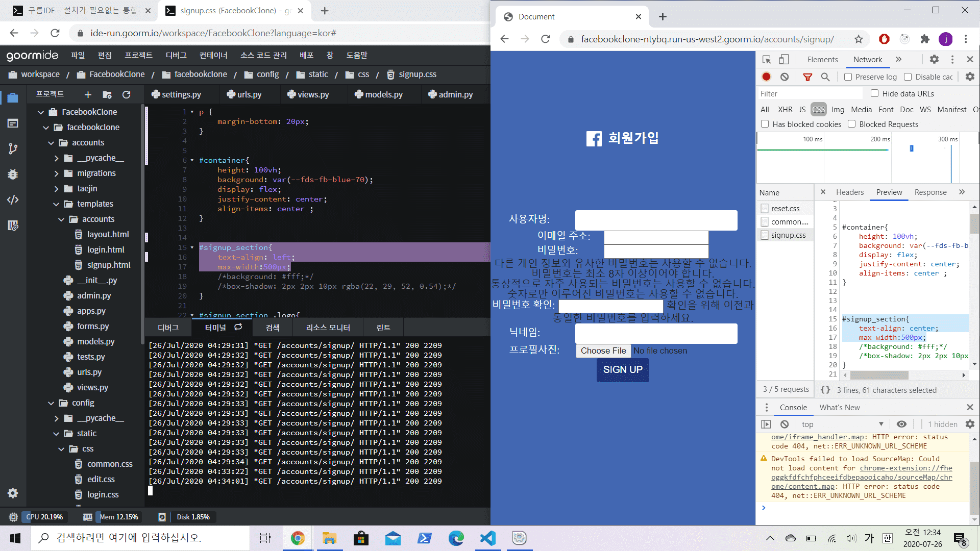The image size is (980, 551).
Task: Click the code brackets sidebar icon
Action: click(x=13, y=199)
